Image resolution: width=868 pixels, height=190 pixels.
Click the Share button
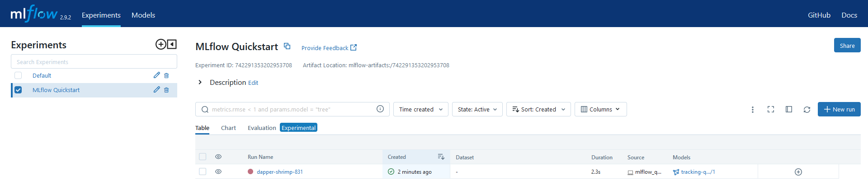[x=847, y=45]
